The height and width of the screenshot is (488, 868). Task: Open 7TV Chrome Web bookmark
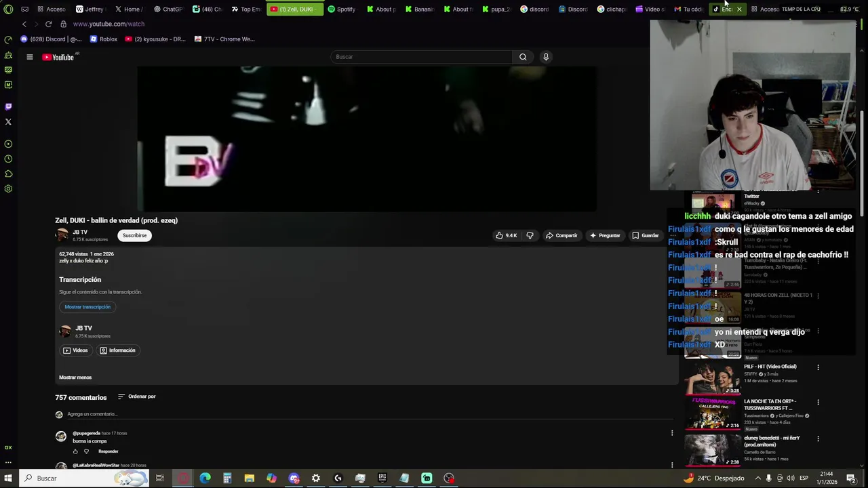(224, 39)
